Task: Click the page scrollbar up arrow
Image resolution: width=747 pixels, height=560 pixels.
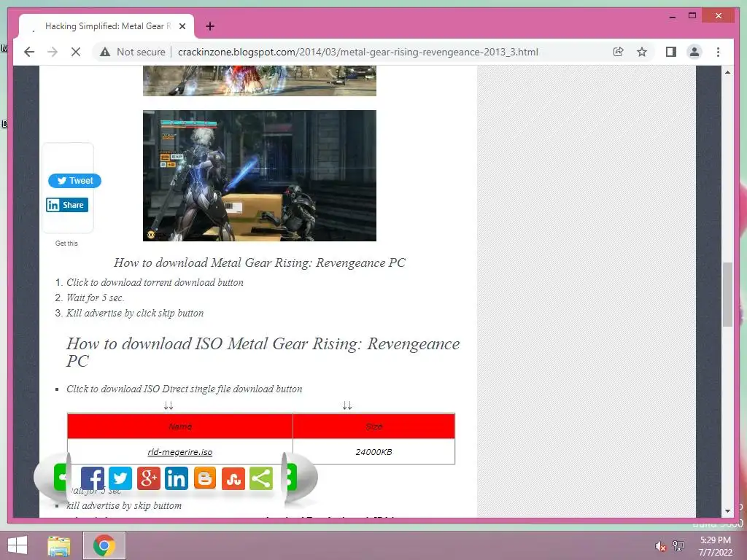Action: tap(727, 72)
